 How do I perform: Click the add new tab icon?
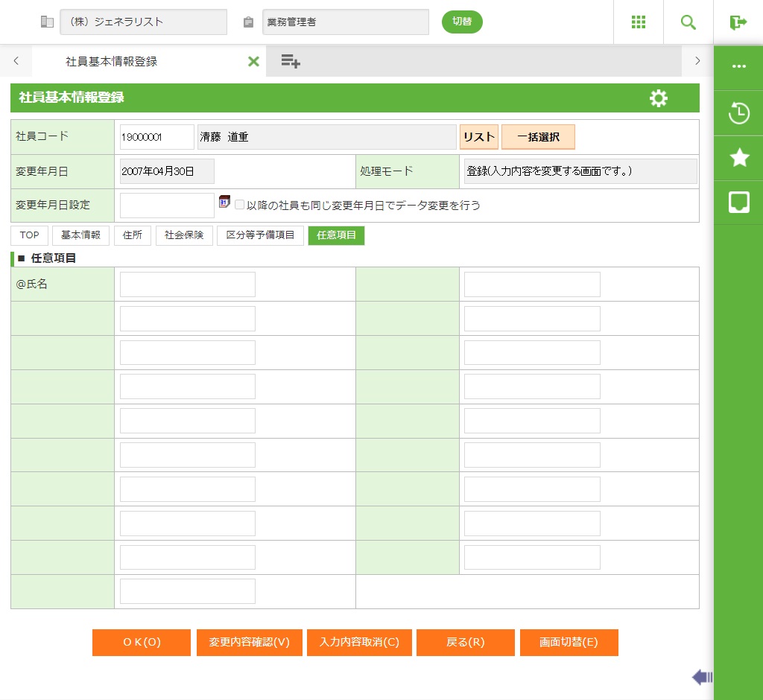click(291, 62)
